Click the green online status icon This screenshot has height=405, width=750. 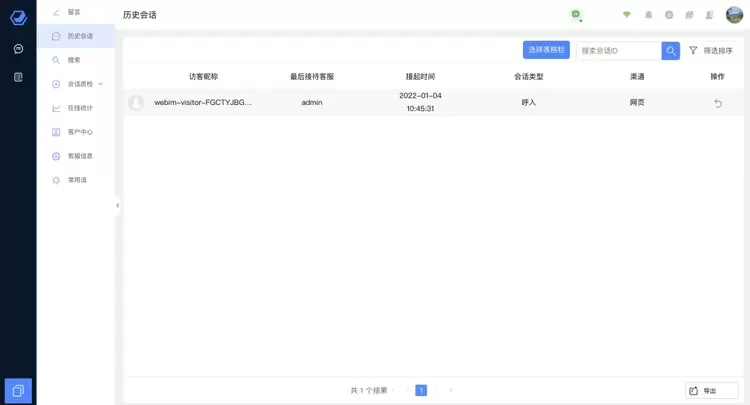click(575, 15)
